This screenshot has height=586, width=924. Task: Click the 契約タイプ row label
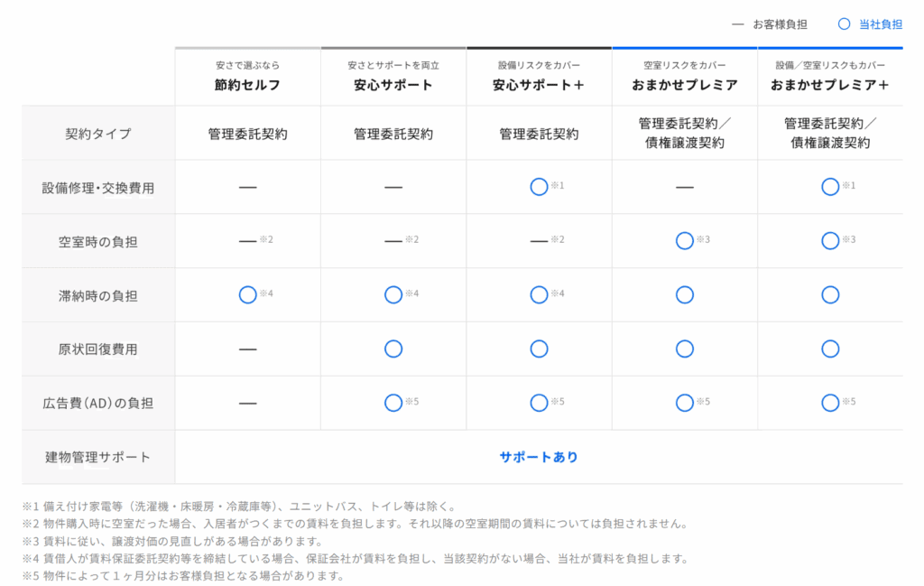pyautogui.click(x=98, y=134)
